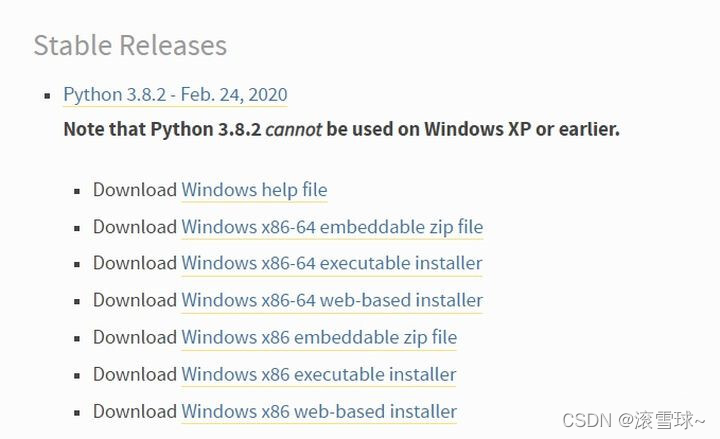Viewport: 720px width, 439px height.
Task: Click Windows x86-64 embeddable zip file link
Action: (332, 227)
